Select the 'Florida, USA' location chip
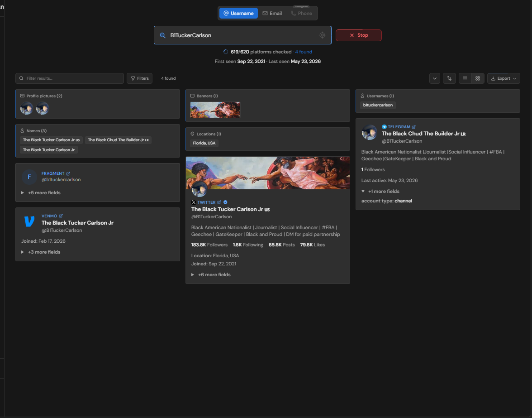This screenshot has height=418, width=532. (x=204, y=143)
